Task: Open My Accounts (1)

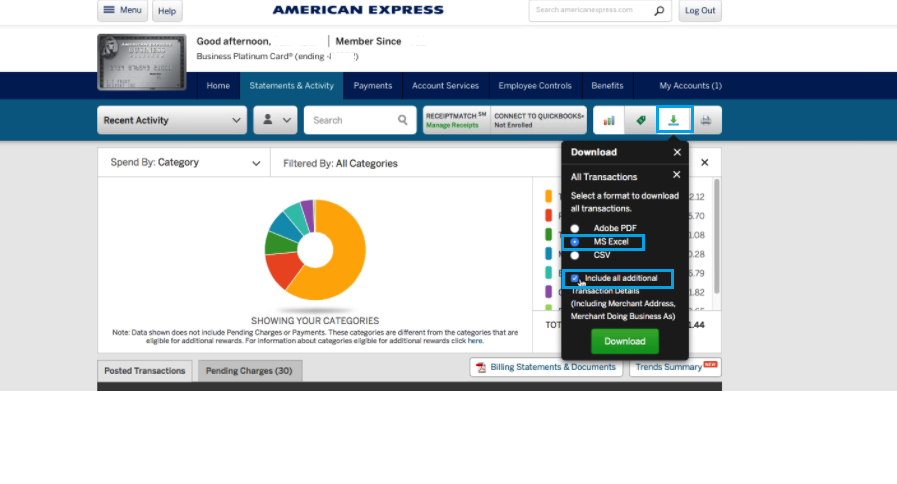Action: (x=690, y=86)
